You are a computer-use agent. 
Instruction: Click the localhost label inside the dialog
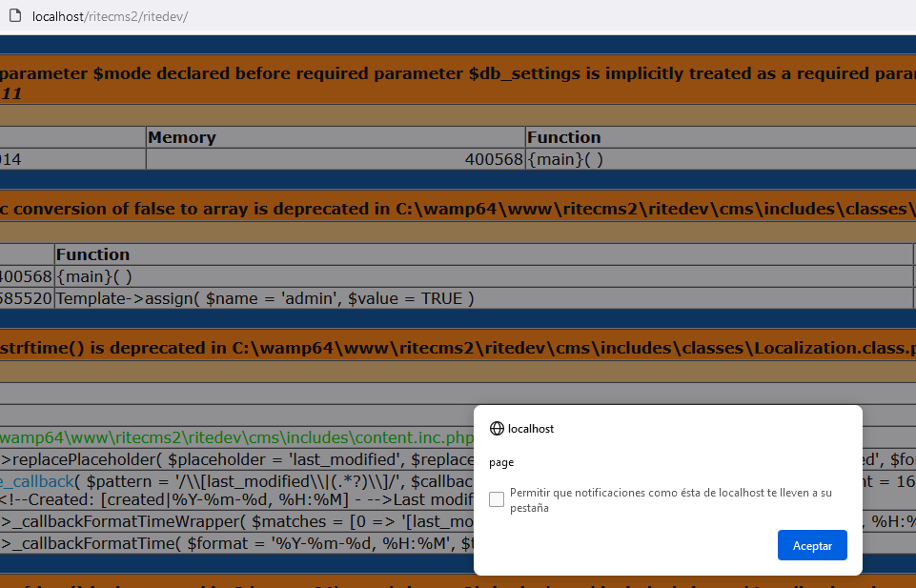tap(533, 428)
